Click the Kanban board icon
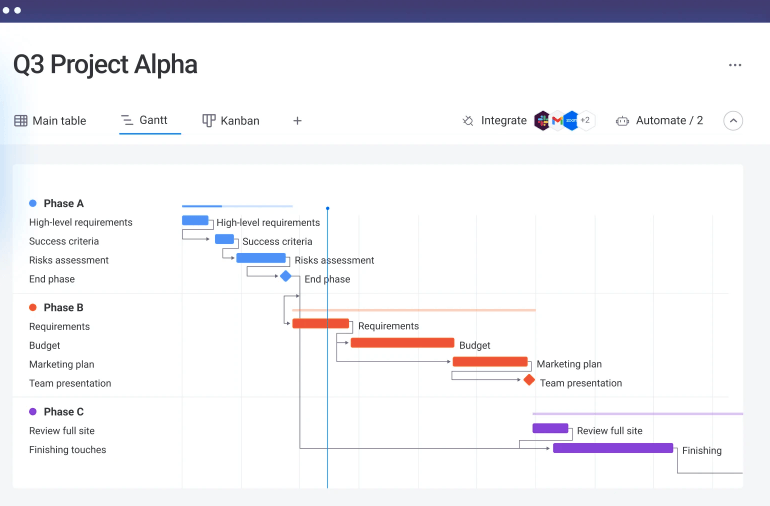The width and height of the screenshot is (770, 506). (209, 121)
